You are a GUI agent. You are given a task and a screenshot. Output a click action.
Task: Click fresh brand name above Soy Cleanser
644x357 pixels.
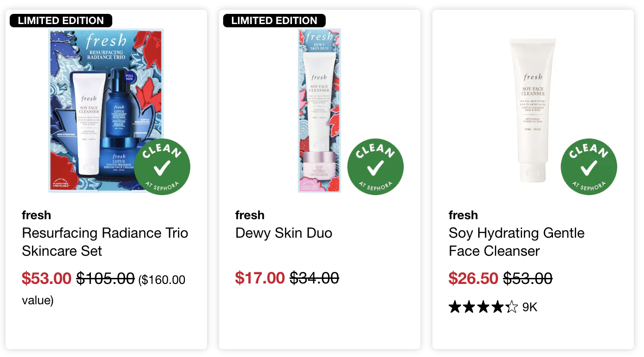tap(463, 215)
